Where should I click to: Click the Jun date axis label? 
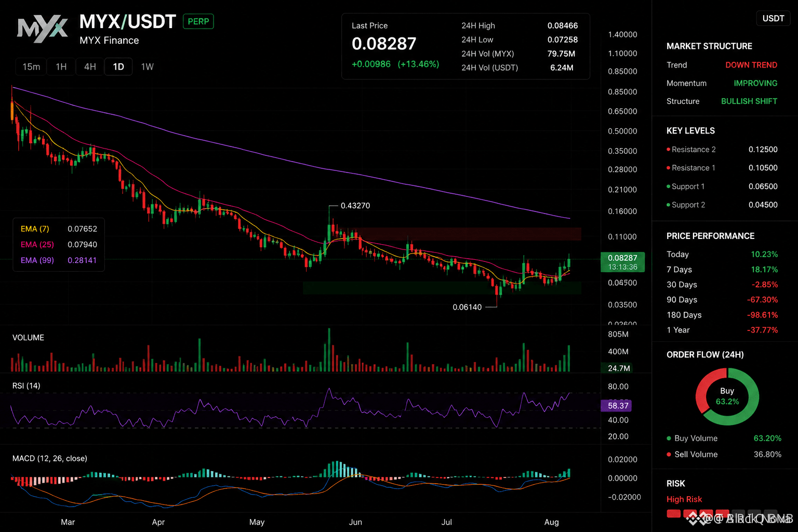pyautogui.click(x=355, y=522)
